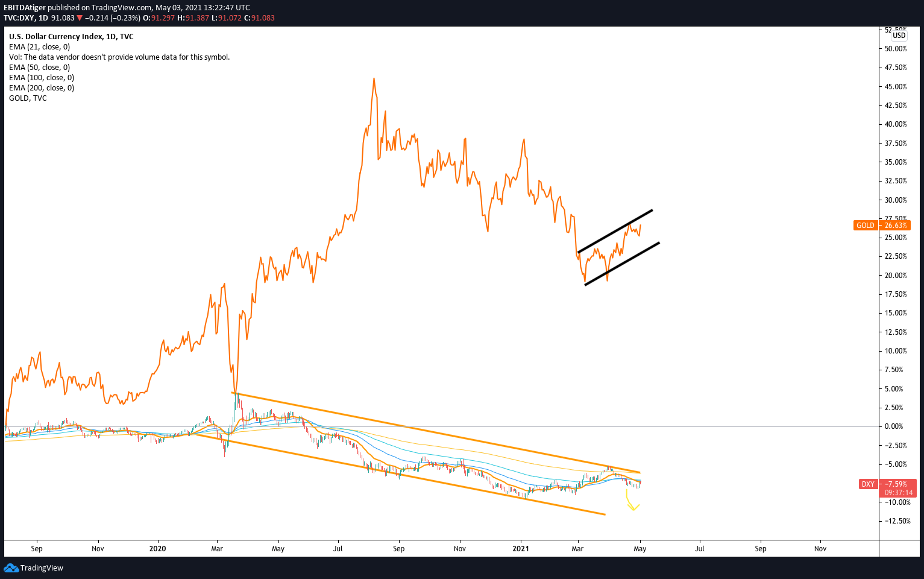Select the EMA (21, close, 0) indicator label
Viewport: 924px width, 579px height.
pyautogui.click(x=39, y=47)
